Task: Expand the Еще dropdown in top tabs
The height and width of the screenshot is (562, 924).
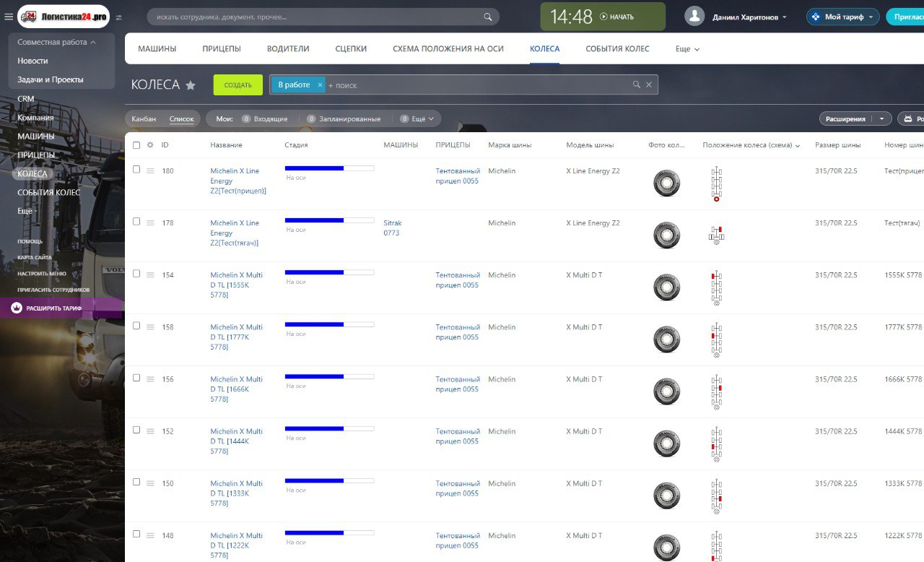Action: tap(687, 49)
